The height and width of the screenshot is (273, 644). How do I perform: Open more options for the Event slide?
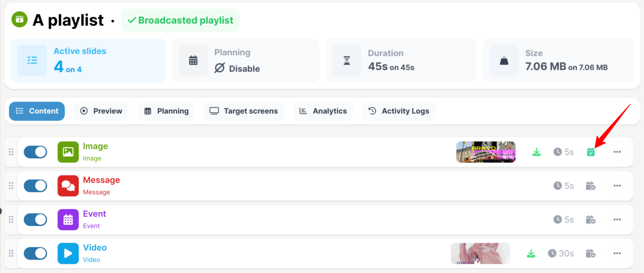click(617, 220)
